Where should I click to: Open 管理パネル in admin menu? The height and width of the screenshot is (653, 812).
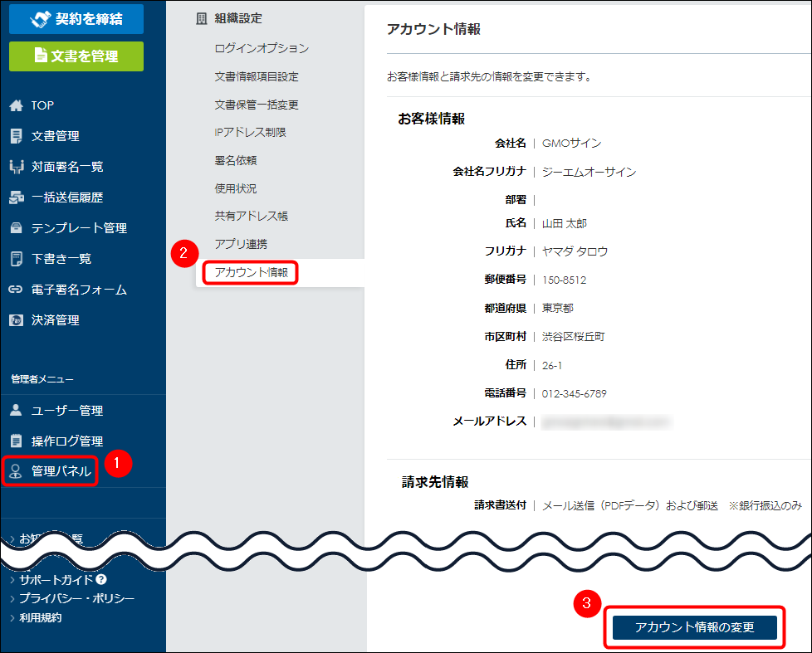click(60, 471)
